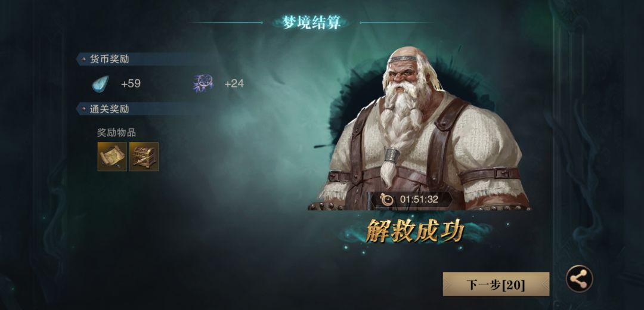
Task: Click the 通关奖励 section header
Action: tap(109, 109)
